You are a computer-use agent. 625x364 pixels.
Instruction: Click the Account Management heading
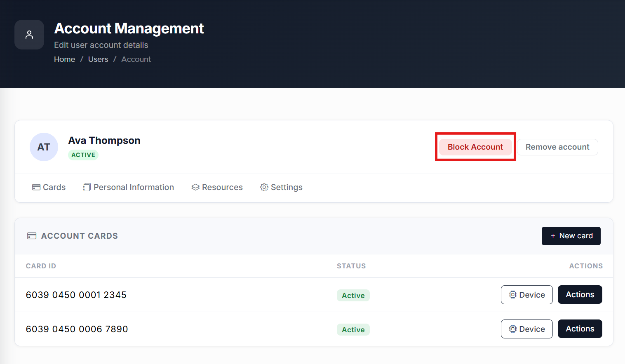click(129, 28)
